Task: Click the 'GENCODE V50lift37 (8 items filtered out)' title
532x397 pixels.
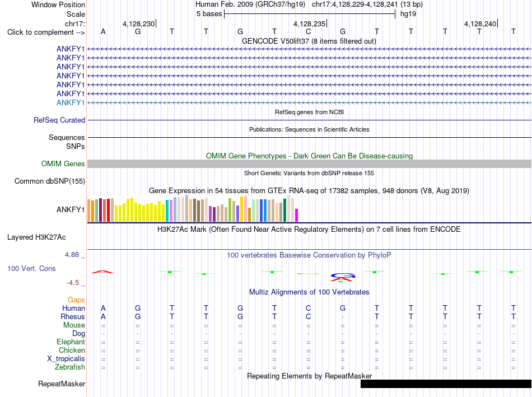Action: (x=309, y=41)
